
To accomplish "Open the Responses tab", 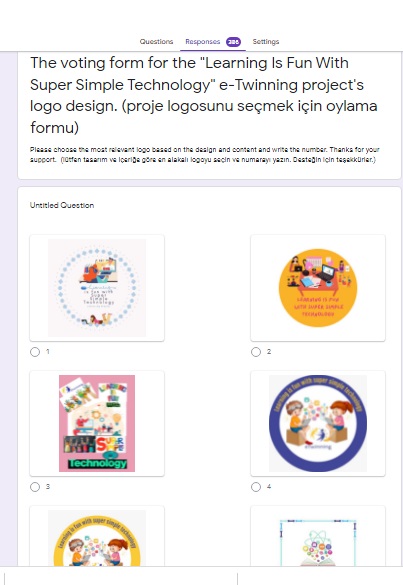I will click(x=203, y=41).
